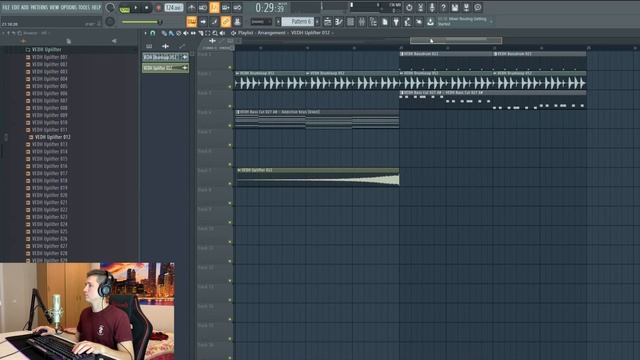Open the ADD menu
The width and height of the screenshot is (640, 360).
[x=24, y=7]
